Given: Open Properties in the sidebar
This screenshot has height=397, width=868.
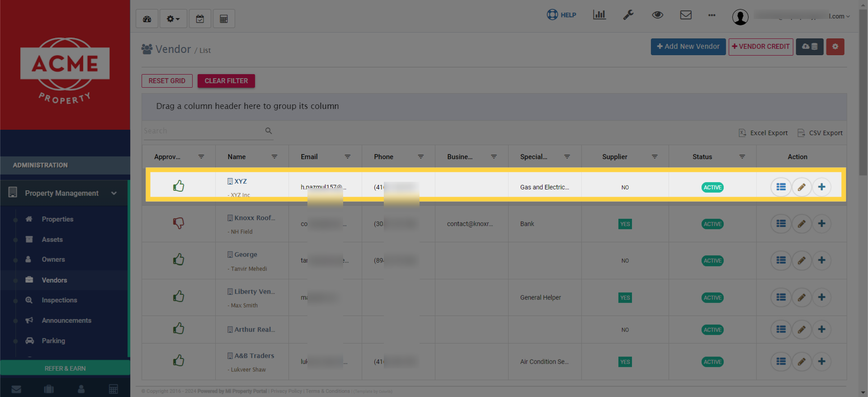Looking at the screenshot, I should (x=57, y=219).
